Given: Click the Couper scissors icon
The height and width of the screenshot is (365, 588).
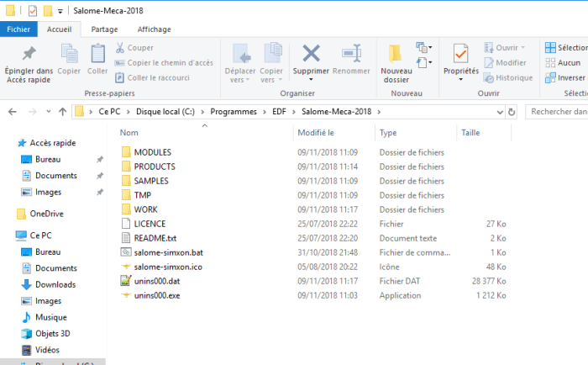Looking at the screenshot, I should (x=120, y=48).
